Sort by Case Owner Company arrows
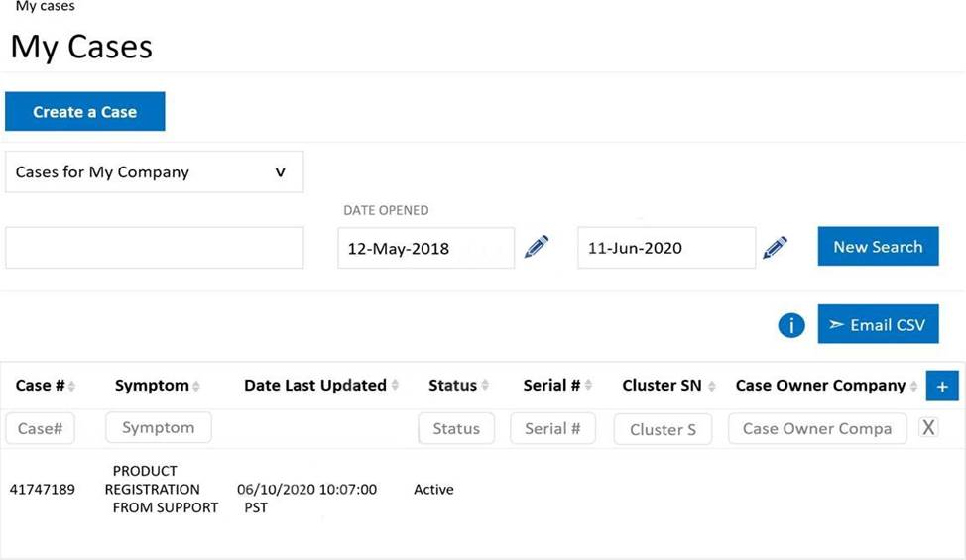This screenshot has height=560, width=966. [x=914, y=387]
